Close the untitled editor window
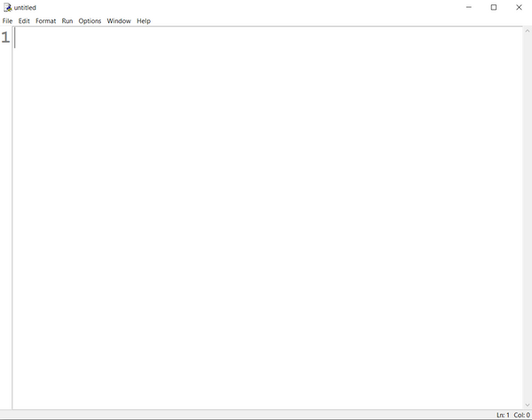Image resolution: width=532 pixels, height=420 pixels. 519,7
